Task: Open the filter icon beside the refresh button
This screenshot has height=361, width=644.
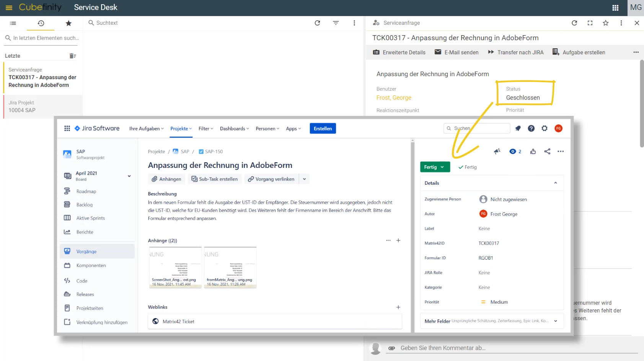Action: pyautogui.click(x=336, y=23)
